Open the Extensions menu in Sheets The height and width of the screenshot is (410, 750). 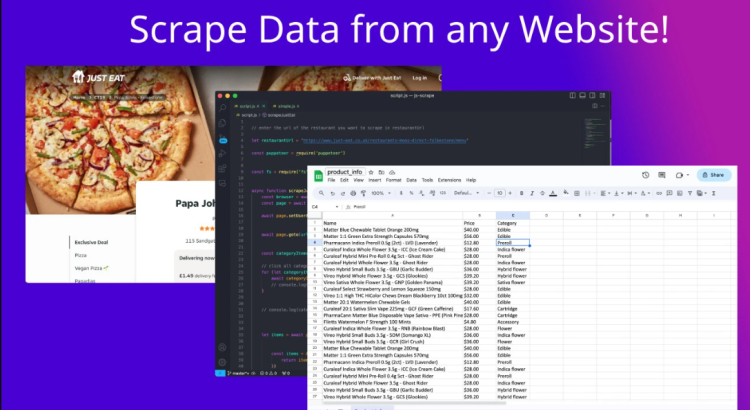click(x=449, y=180)
